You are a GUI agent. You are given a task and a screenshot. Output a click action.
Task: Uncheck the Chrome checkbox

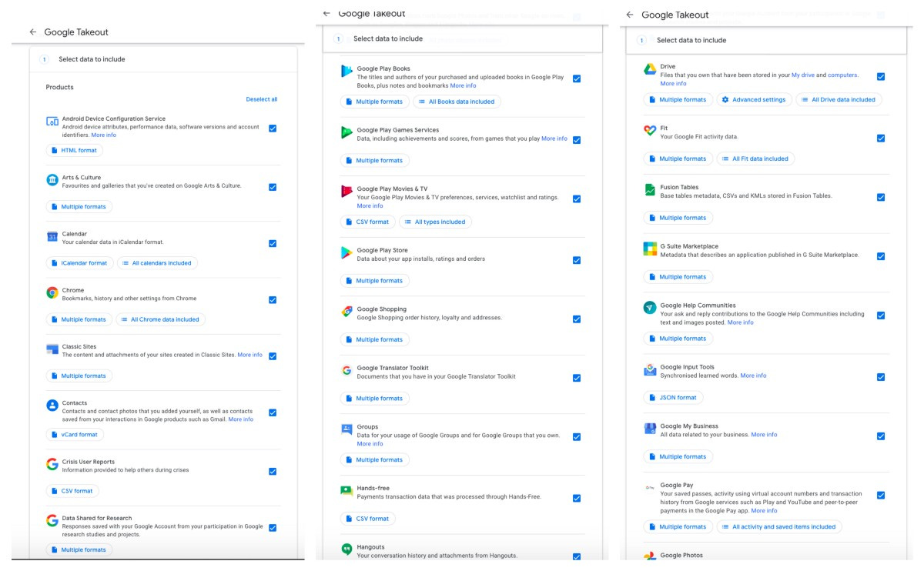click(x=273, y=300)
